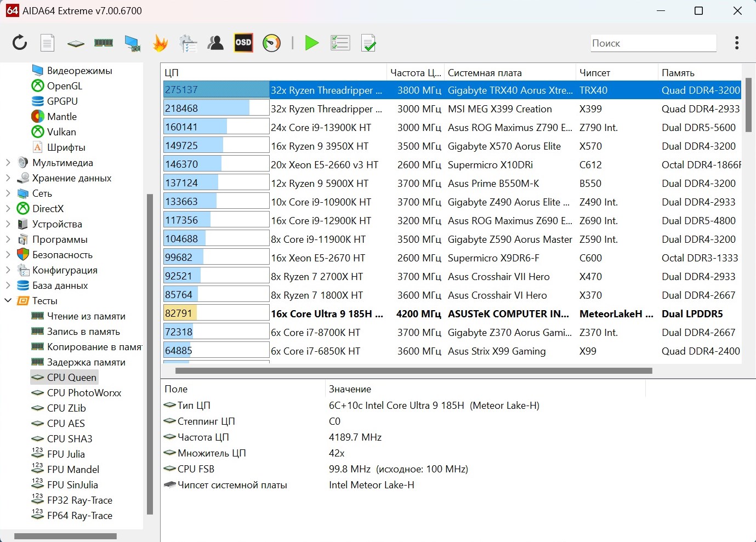
Task: Launch the flame System Stability Test icon
Action: (x=160, y=43)
